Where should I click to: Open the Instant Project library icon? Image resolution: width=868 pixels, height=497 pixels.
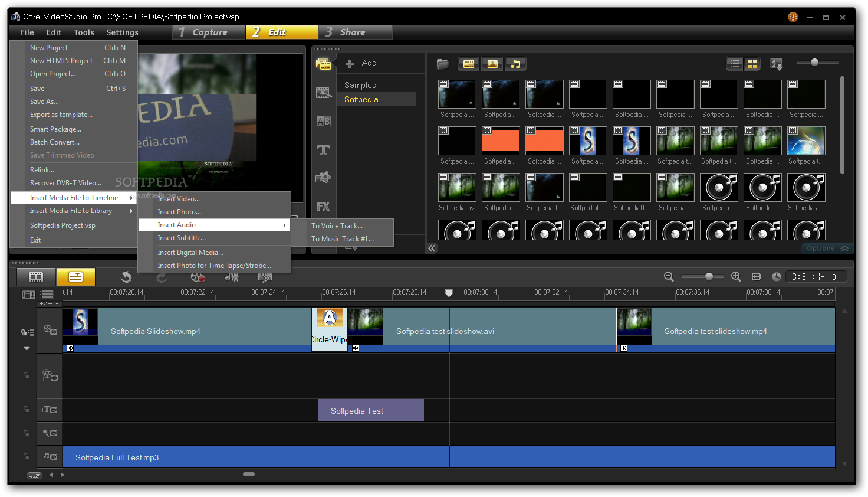point(323,93)
